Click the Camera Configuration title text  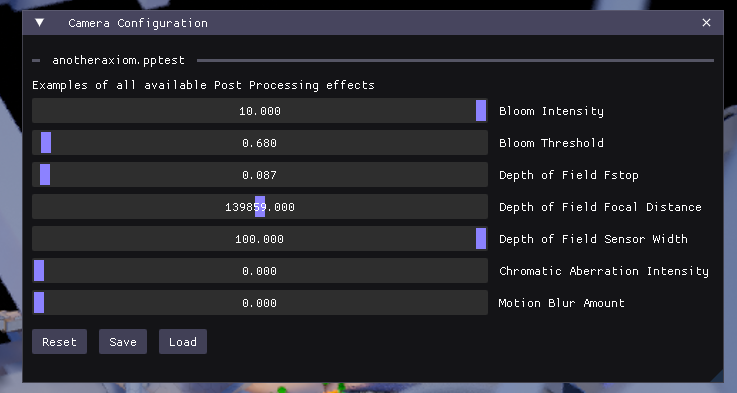click(138, 23)
